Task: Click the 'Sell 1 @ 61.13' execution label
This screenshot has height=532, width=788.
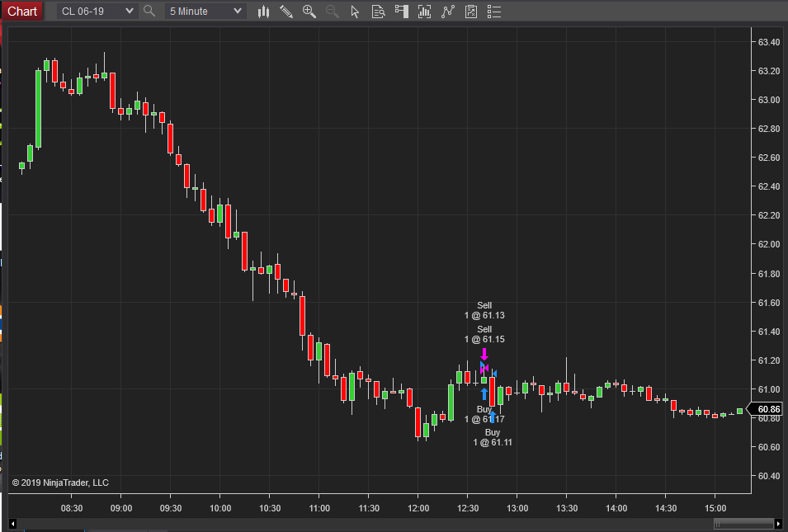Action: click(x=484, y=310)
